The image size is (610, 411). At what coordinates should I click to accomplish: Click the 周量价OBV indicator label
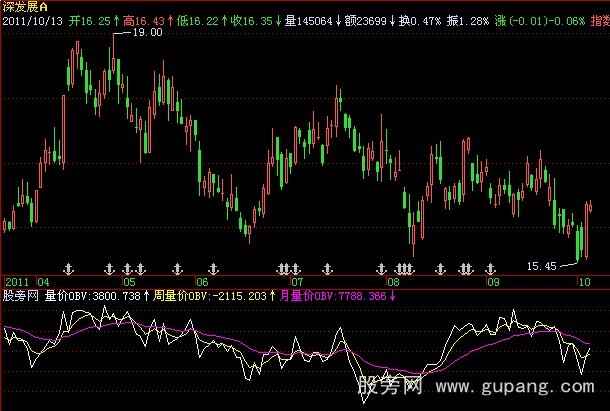pos(183,295)
